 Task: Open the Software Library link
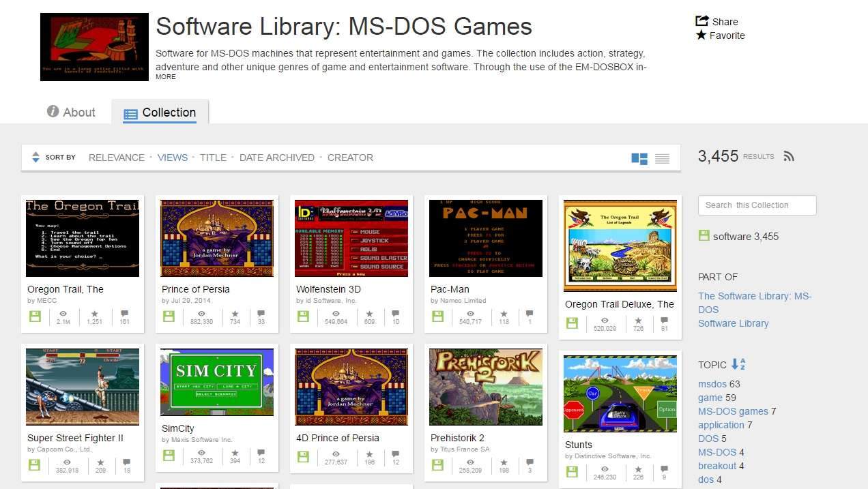733,323
